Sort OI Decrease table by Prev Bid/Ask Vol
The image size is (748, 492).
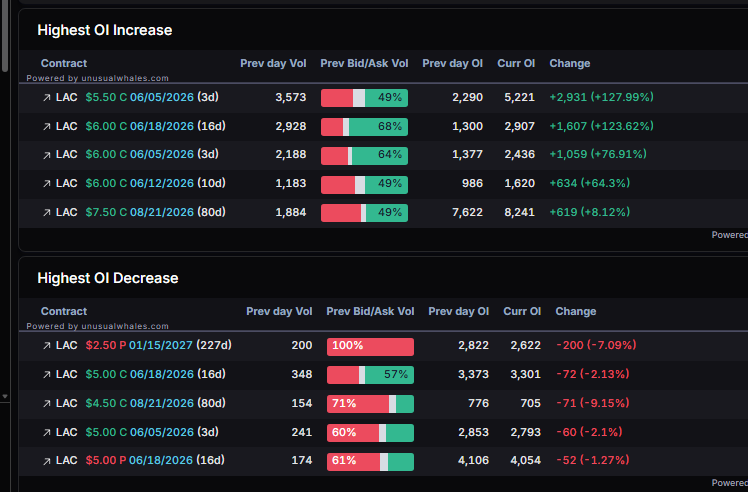pyautogui.click(x=370, y=312)
